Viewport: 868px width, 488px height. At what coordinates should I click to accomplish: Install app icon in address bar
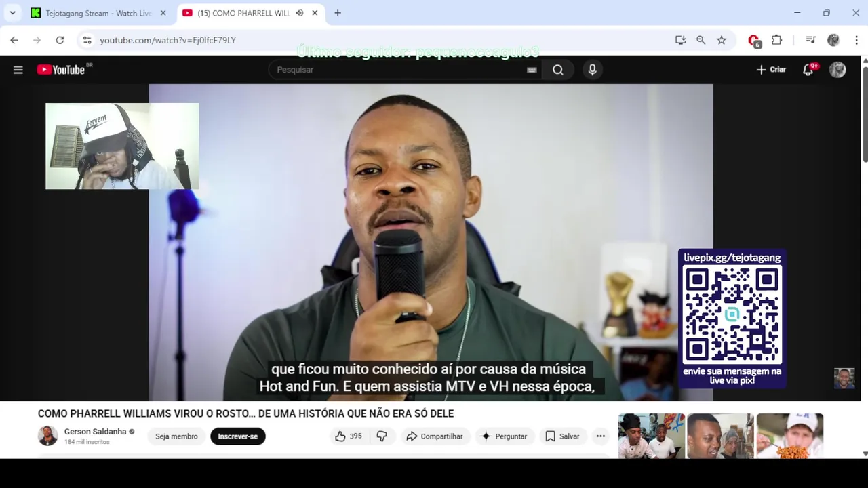click(x=681, y=40)
